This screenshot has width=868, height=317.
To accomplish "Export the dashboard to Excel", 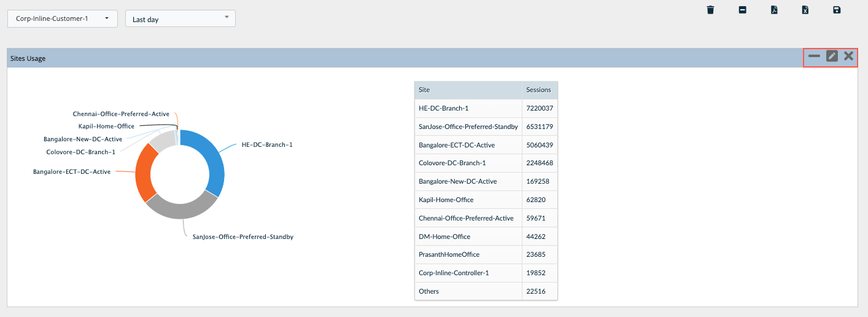I will pos(805,10).
